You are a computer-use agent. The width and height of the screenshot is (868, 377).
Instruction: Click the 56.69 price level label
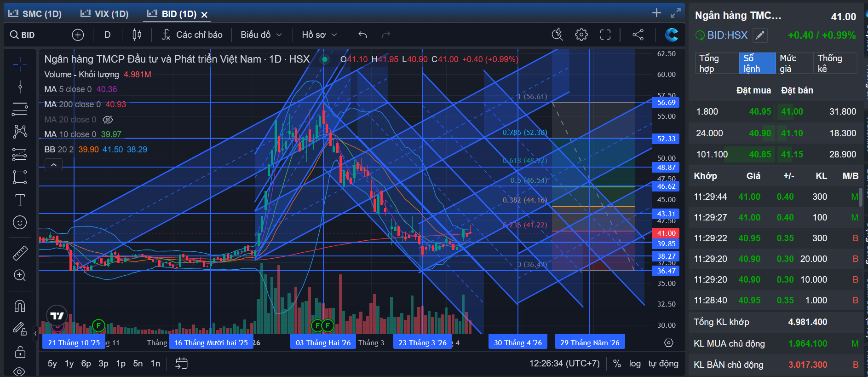click(666, 103)
